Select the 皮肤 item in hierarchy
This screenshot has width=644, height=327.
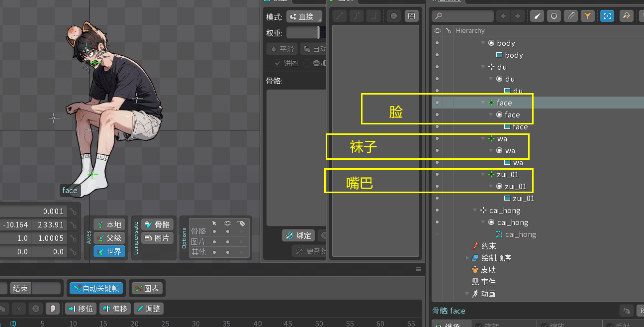488,270
